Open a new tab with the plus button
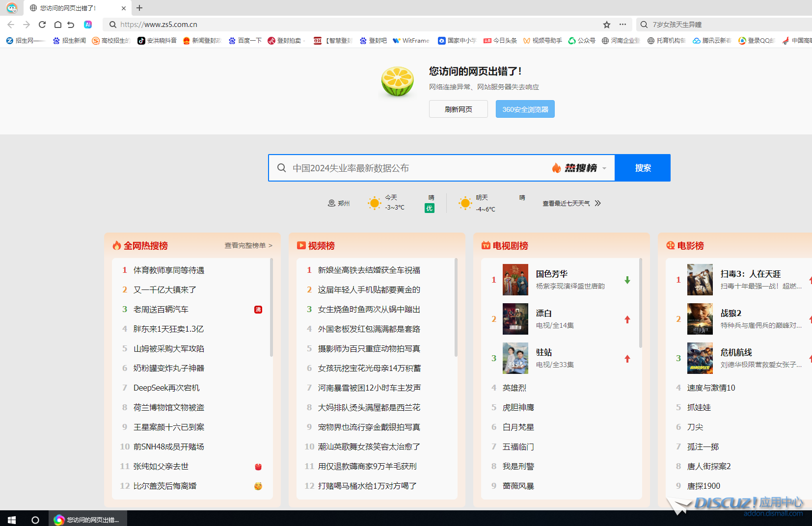The image size is (812, 526). point(139,8)
